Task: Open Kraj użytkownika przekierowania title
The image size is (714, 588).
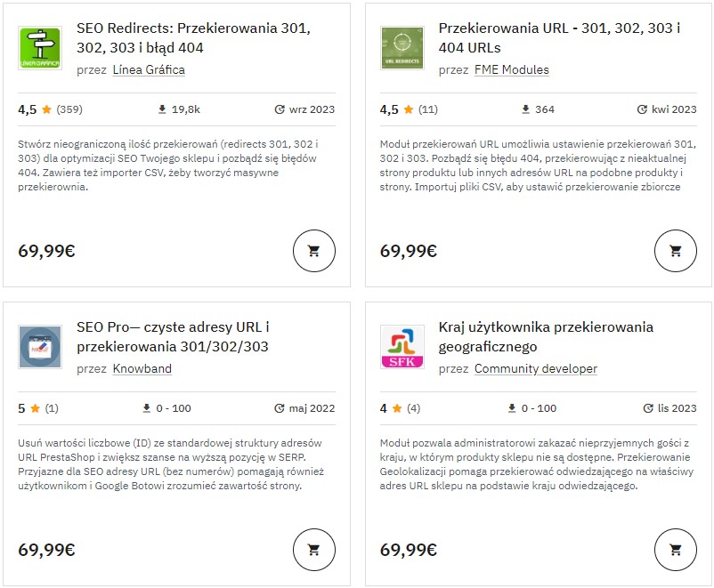Action: click(x=546, y=336)
